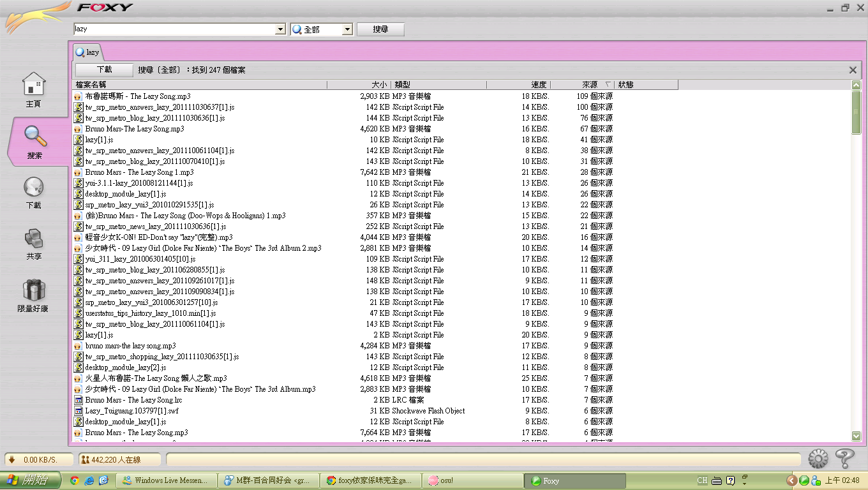Screen dimensions: 868x490
Task: Click the third quick launch icon
Action: (x=103, y=480)
